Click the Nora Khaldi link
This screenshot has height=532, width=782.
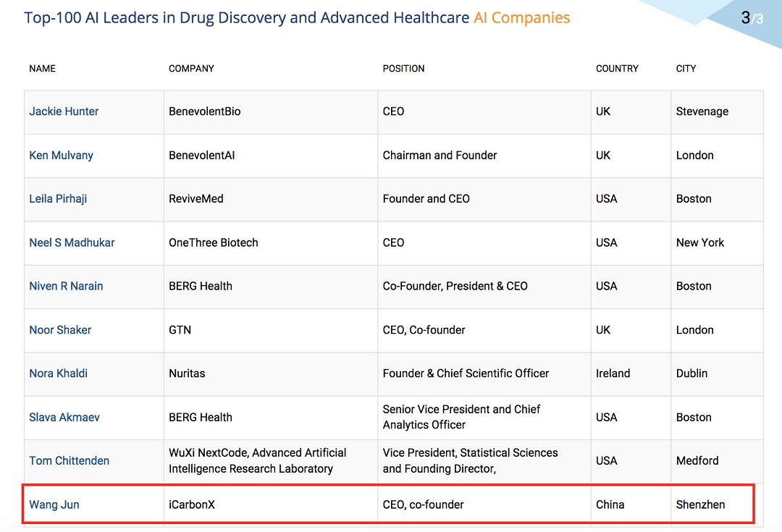coord(59,373)
